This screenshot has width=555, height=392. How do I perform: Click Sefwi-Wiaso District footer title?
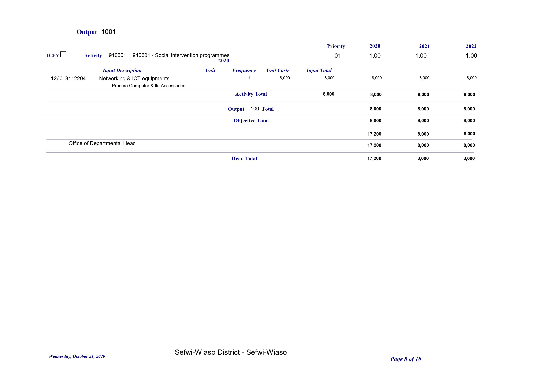(x=231, y=352)
